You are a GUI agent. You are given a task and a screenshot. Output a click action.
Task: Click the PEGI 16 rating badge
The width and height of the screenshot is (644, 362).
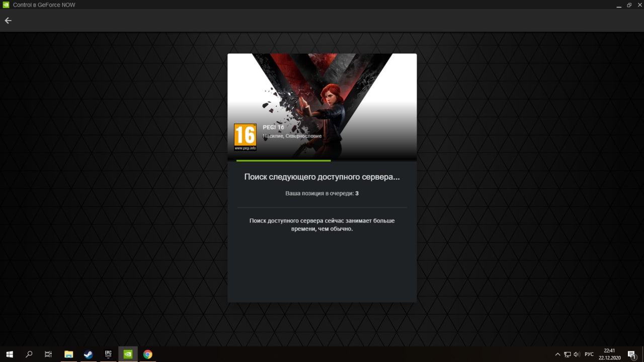[245, 137]
